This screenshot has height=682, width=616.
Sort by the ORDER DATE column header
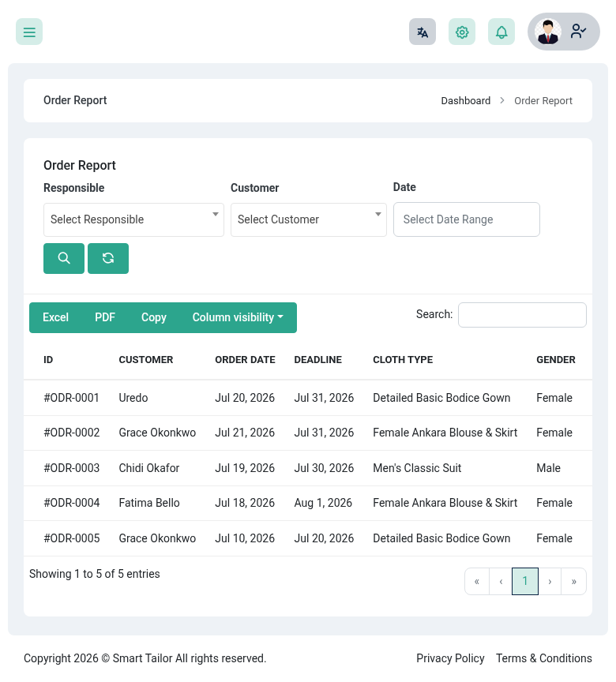click(x=245, y=360)
